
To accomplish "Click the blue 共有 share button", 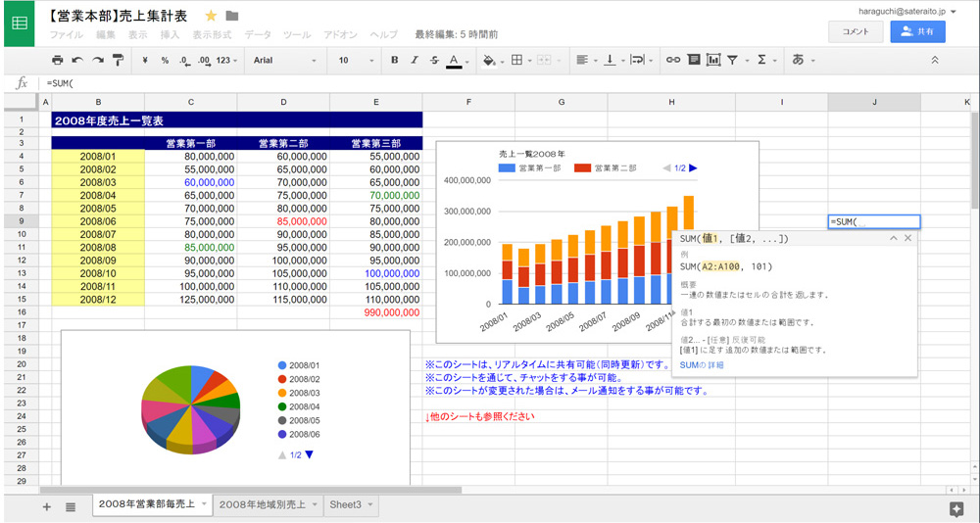I will point(917,32).
